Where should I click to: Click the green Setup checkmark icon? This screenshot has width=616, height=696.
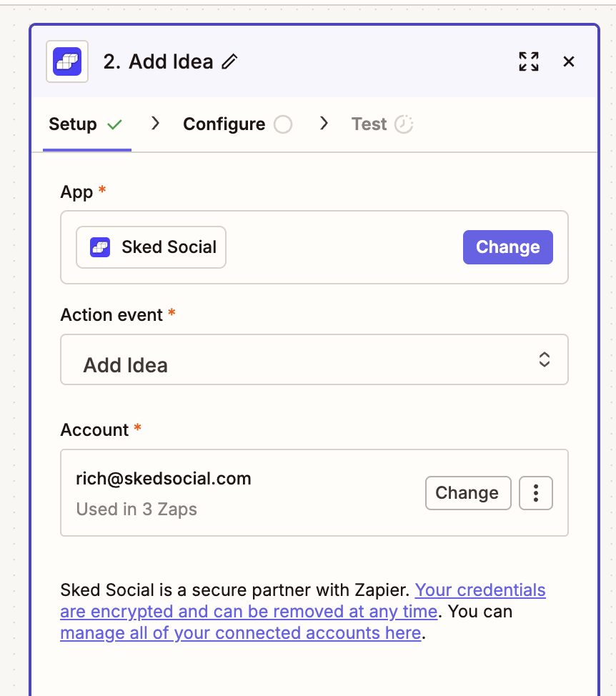[114, 124]
